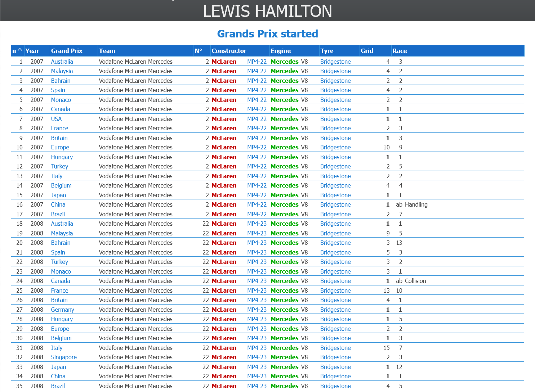The height and width of the screenshot is (392, 535).
Task: Click the LEWIS HAMILTON title banner
Action: 268,11
